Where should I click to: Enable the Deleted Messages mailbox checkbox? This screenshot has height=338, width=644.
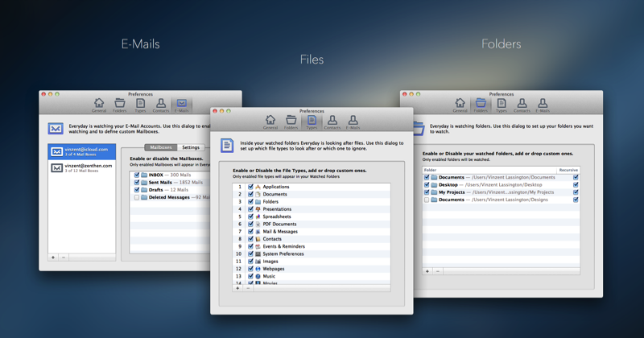(x=137, y=197)
